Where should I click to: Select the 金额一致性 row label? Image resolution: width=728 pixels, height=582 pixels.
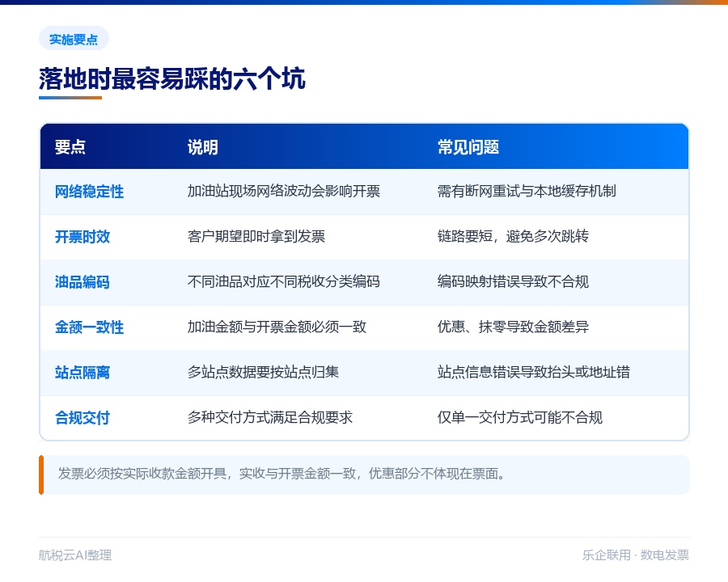tap(89, 327)
